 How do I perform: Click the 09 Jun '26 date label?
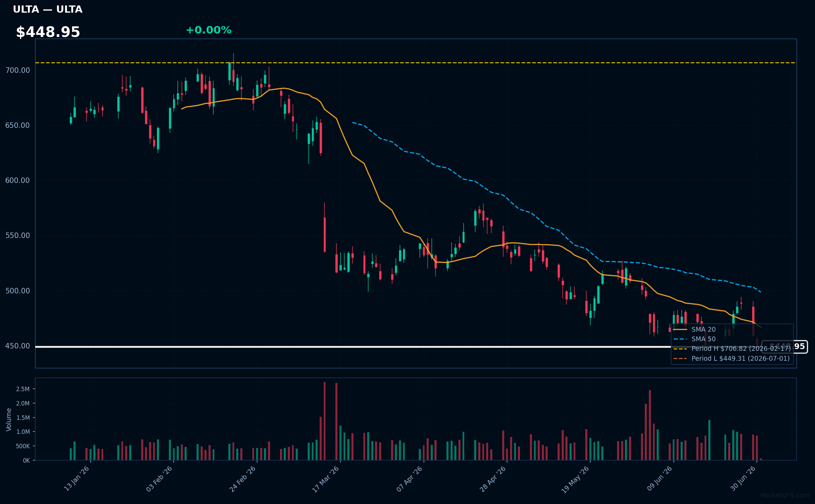click(659, 478)
